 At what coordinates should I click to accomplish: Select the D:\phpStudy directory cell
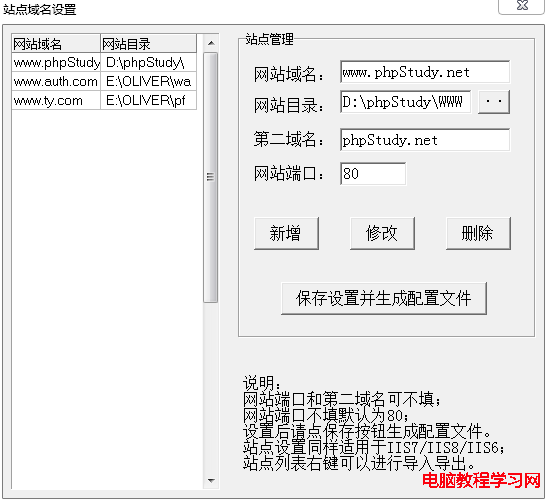click(x=149, y=62)
